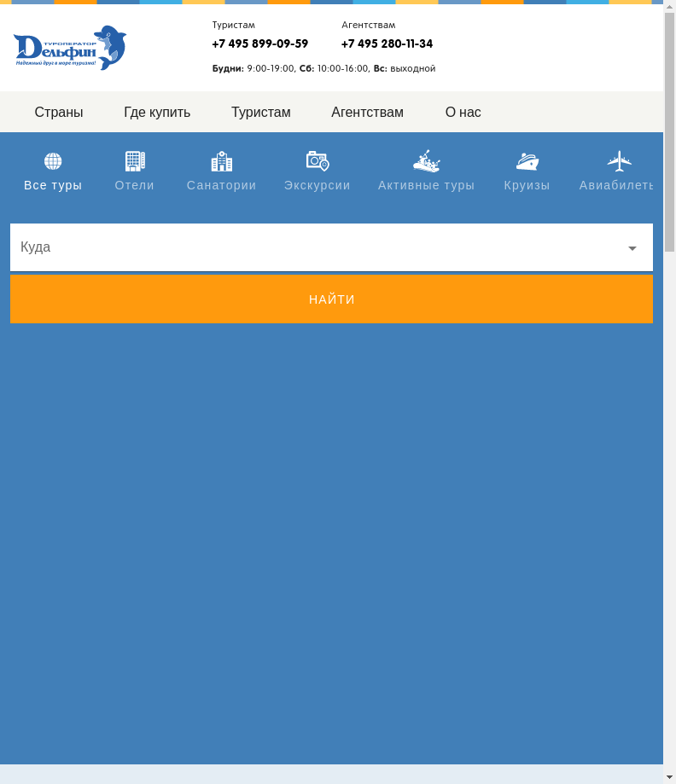Screen dimensions: 676x784
Task: Switch to the Отели tab label
Action: [135, 185]
